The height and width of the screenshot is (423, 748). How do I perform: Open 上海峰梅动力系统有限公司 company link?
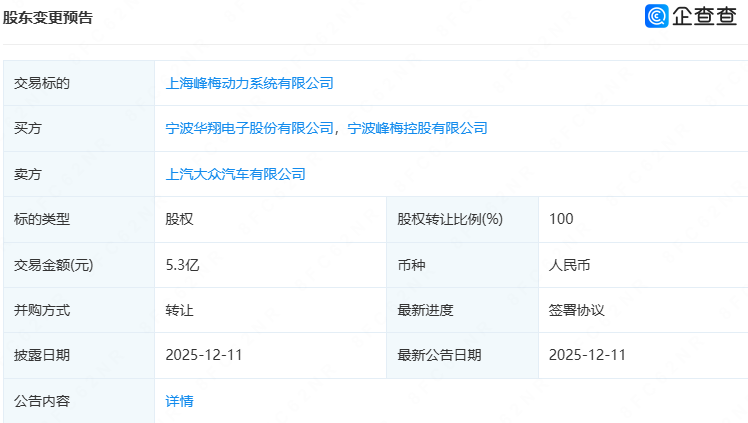249,83
